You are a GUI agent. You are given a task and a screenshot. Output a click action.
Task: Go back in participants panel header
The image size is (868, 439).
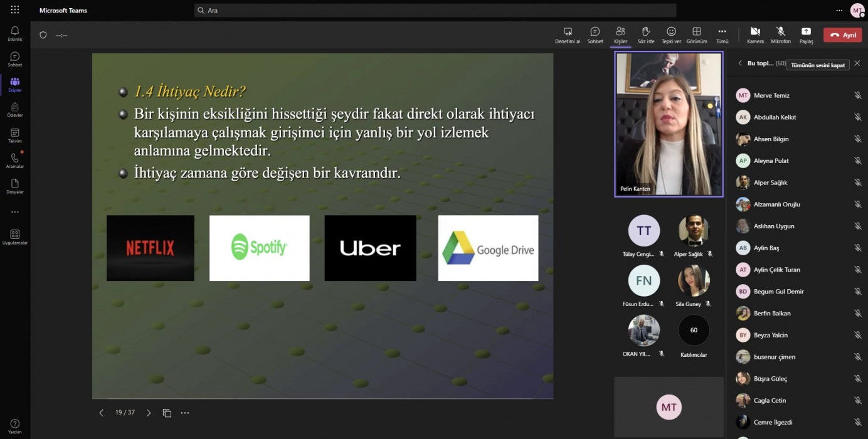coord(740,63)
